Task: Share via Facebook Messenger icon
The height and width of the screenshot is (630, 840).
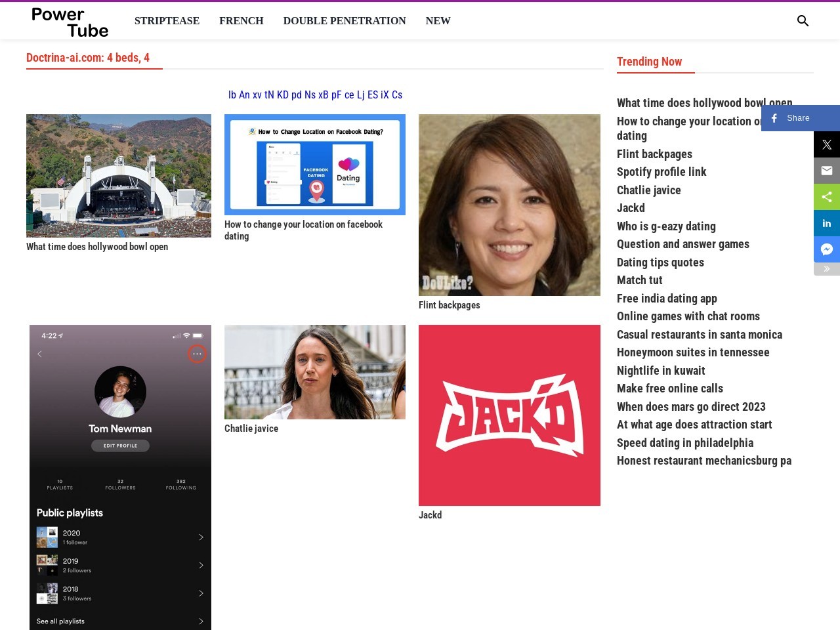Action: 827,249
